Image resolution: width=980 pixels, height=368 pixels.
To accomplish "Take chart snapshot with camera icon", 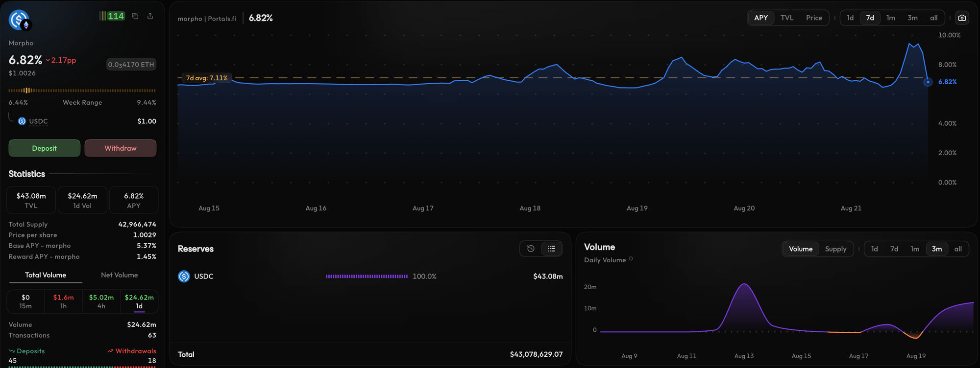I will pos(962,18).
